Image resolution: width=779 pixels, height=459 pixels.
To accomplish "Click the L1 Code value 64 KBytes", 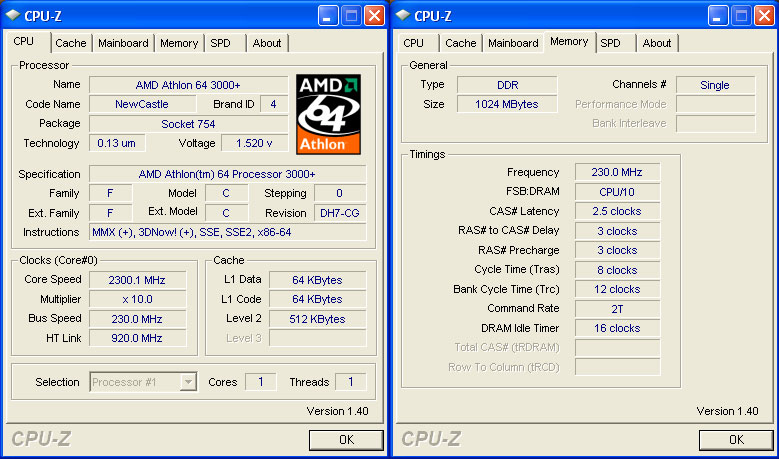I will coord(317,300).
